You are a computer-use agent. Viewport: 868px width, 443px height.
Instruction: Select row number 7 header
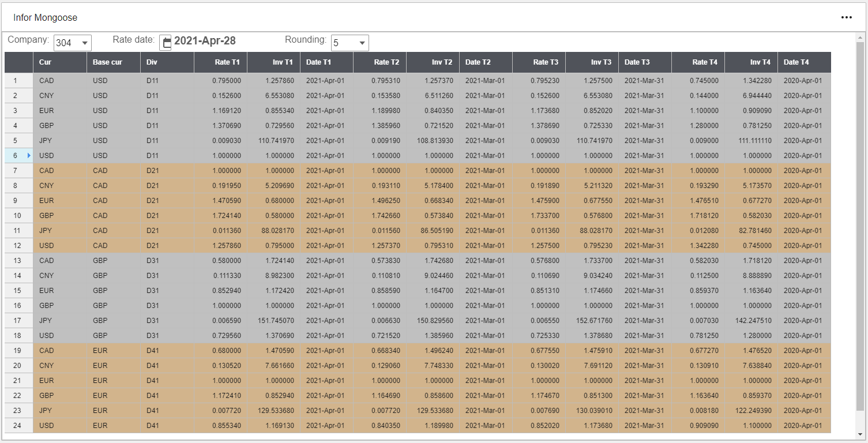click(19, 170)
